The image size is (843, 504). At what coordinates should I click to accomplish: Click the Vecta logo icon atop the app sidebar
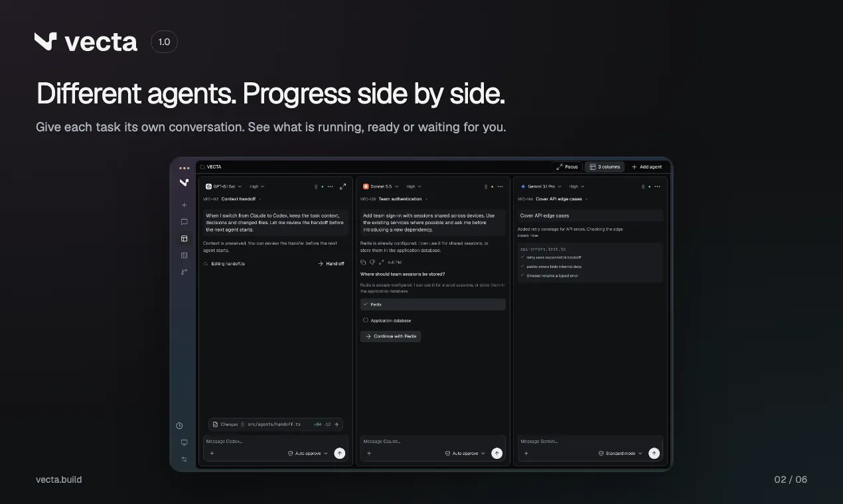coord(184,182)
